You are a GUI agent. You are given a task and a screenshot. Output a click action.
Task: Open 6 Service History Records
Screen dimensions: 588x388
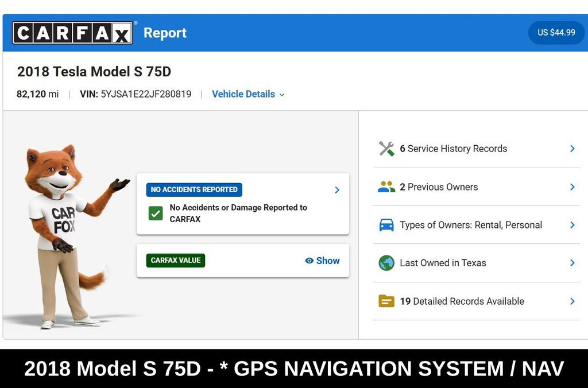[x=476, y=149]
